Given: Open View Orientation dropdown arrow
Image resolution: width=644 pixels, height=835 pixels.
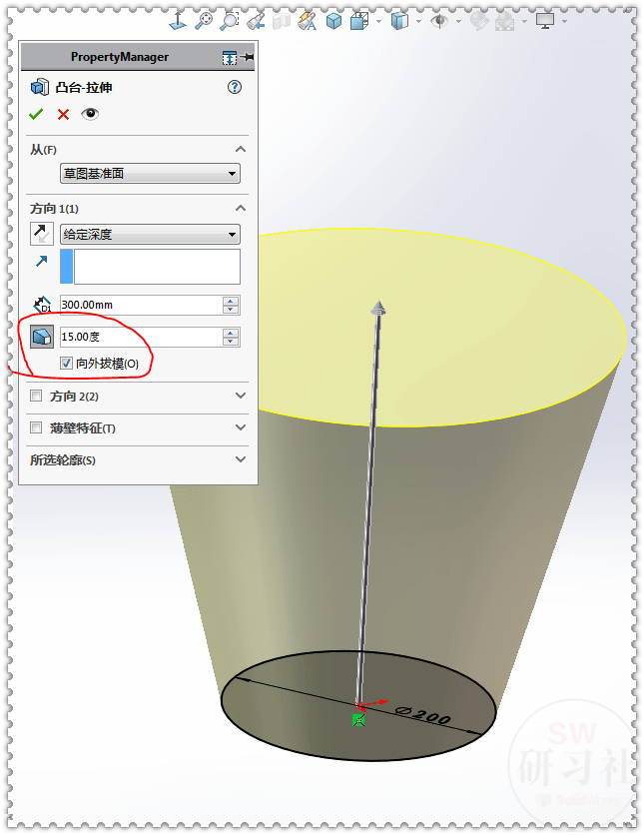Looking at the screenshot, I should coord(379,22).
